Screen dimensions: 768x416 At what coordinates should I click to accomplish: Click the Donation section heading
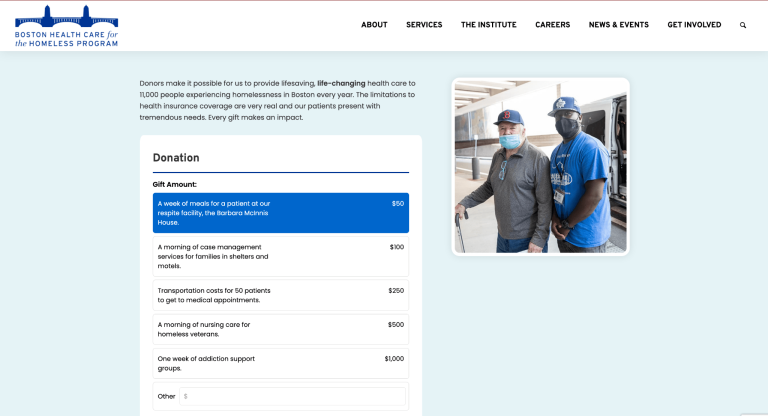coord(176,158)
